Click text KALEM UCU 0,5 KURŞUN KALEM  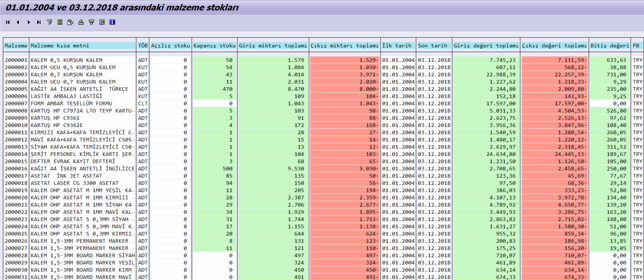point(73,67)
